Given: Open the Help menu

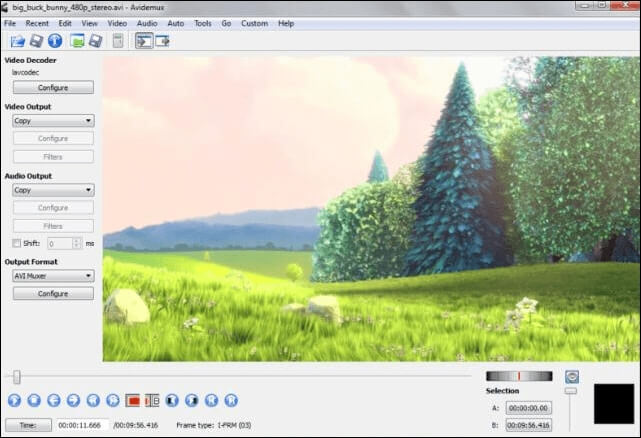Looking at the screenshot, I should 286,23.
